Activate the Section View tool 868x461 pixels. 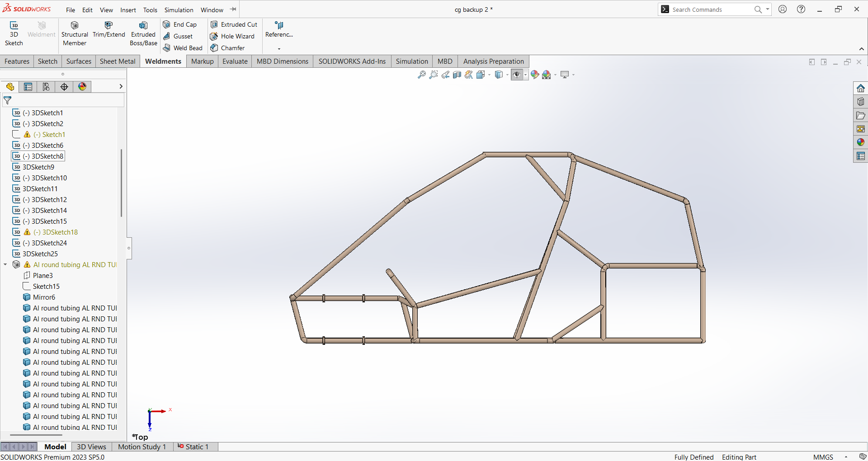[457, 75]
